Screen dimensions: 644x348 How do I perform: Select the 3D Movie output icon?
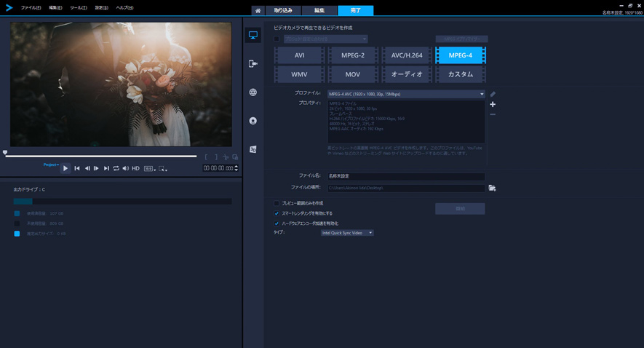click(x=253, y=149)
